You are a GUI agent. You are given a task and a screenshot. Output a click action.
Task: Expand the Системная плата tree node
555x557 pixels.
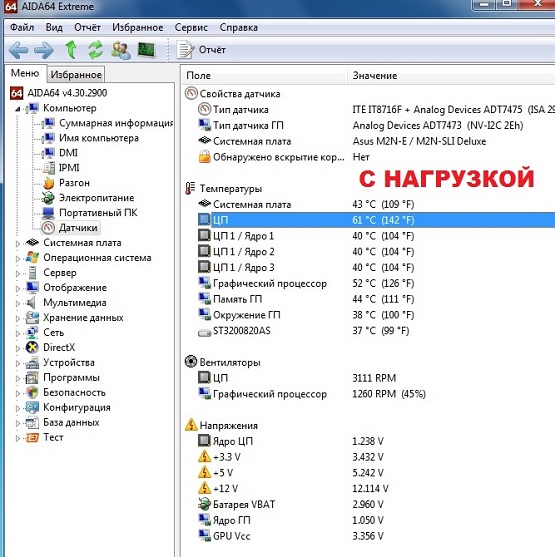click(18, 244)
